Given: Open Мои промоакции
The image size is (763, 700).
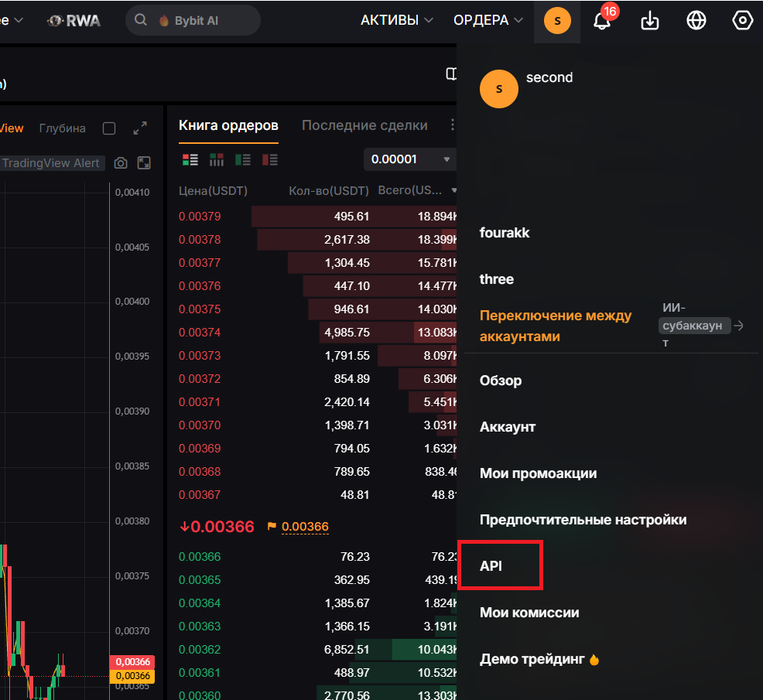Looking at the screenshot, I should [x=538, y=473].
